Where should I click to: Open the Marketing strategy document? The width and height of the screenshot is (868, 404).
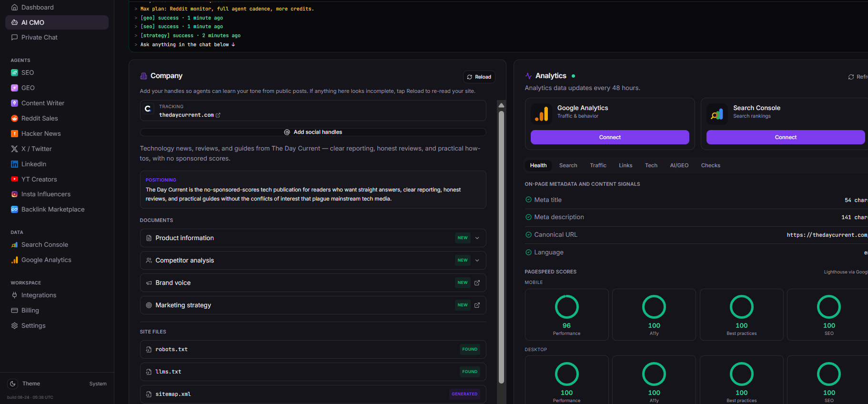pos(313,305)
